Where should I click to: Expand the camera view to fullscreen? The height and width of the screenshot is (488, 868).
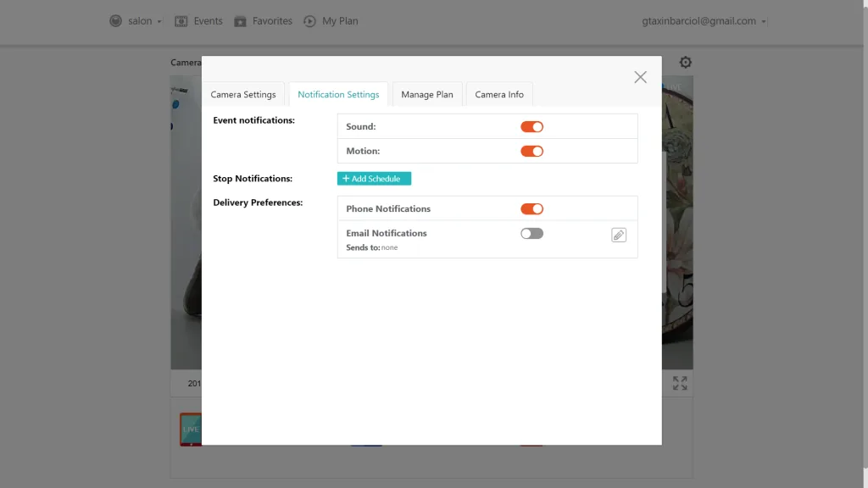click(x=680, y=383)
